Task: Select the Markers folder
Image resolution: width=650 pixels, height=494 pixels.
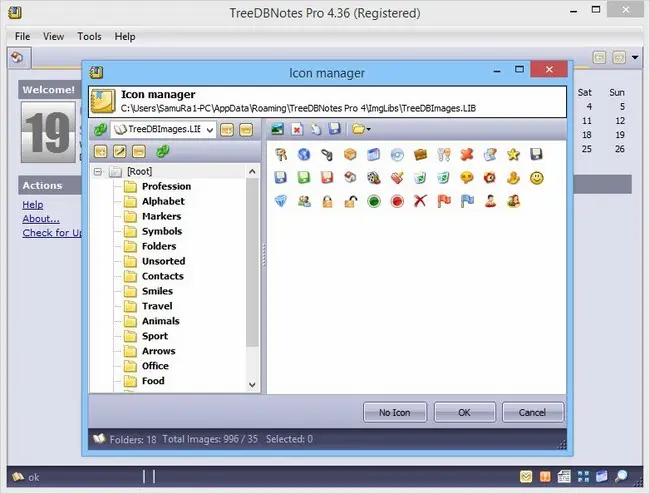Action: [x=162, y=216]
